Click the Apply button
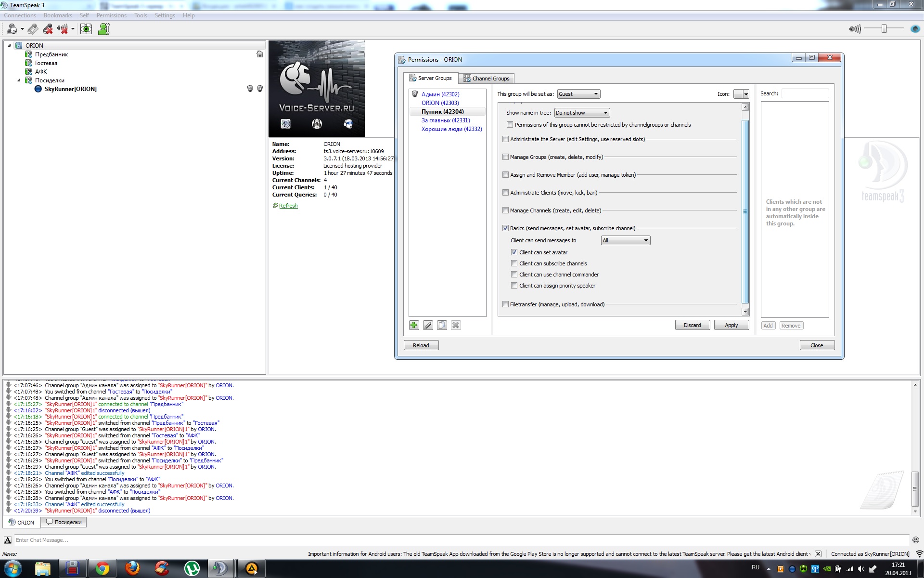 (x=731, y=325)
